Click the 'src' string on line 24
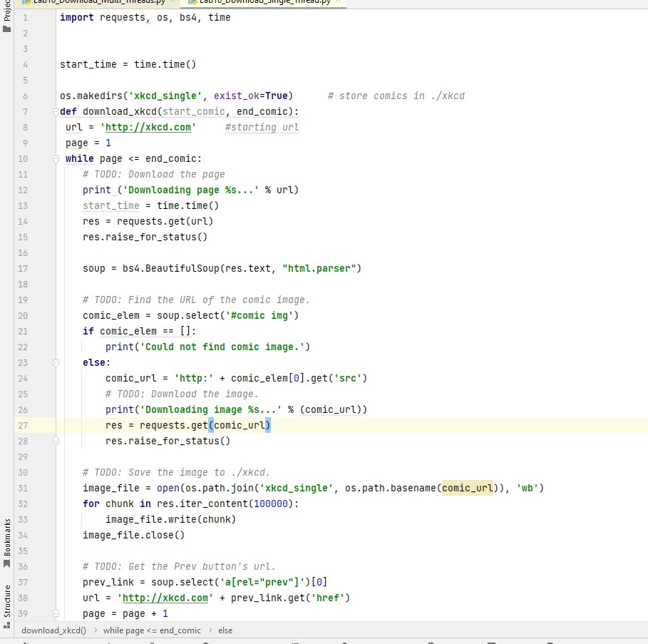This screenshot has height=644, width=648. pyautogui.click(x=348, y=378)
